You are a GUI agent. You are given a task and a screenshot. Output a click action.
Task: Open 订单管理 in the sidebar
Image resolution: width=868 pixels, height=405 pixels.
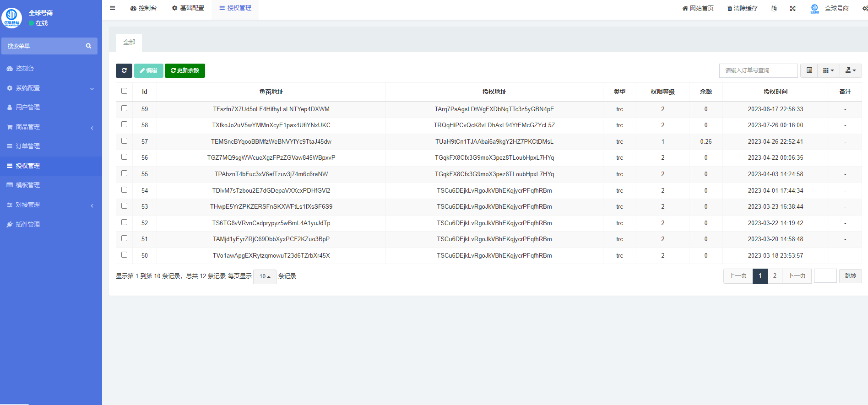pyautogui.click(x=28, y=146)
